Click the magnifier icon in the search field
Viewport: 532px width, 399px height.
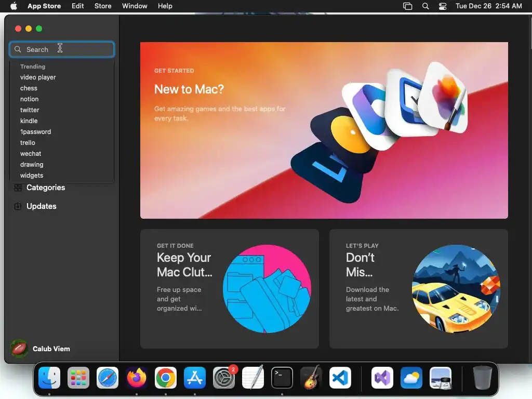pyautogui.click(x=18, y=49)
